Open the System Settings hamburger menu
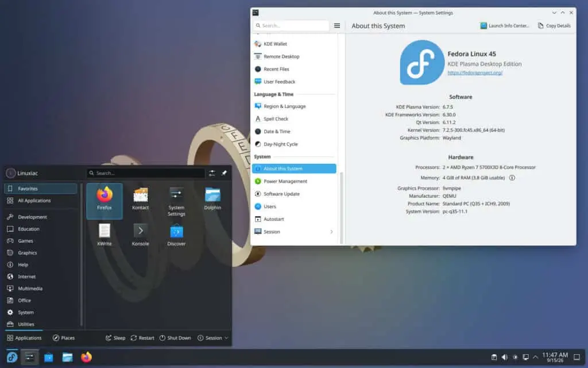 336,25
